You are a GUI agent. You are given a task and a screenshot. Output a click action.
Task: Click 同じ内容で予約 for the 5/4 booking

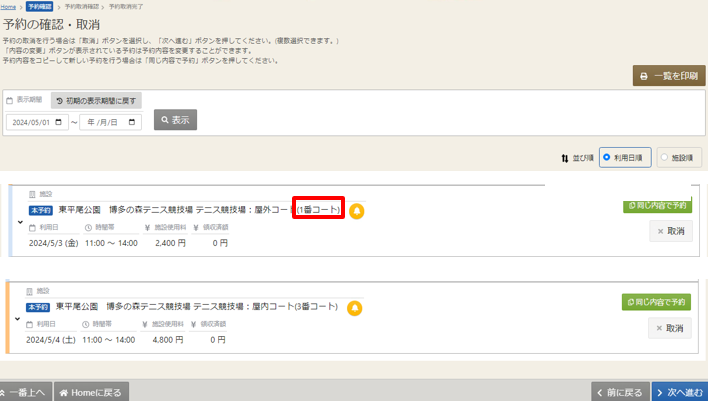(x=657, y=302)
